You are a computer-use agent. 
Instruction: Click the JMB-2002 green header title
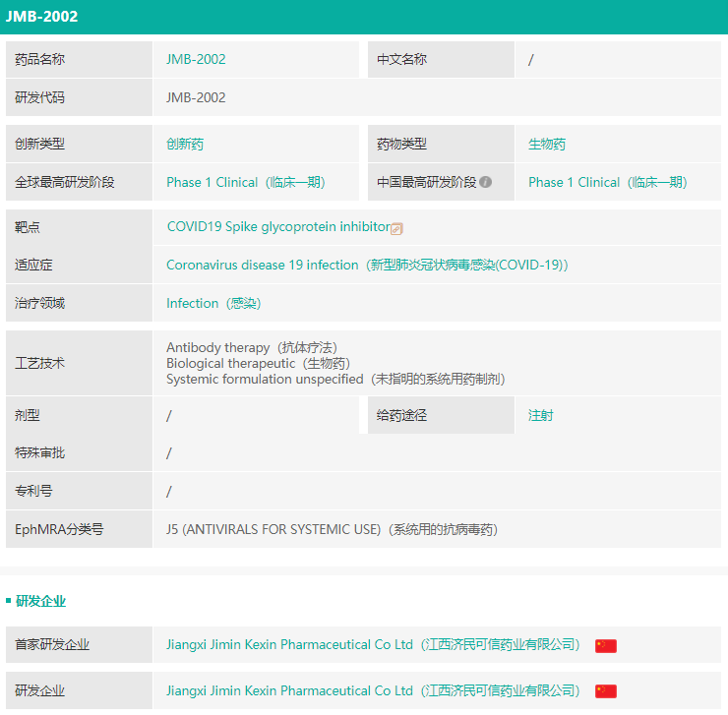[x=42, y=17]
